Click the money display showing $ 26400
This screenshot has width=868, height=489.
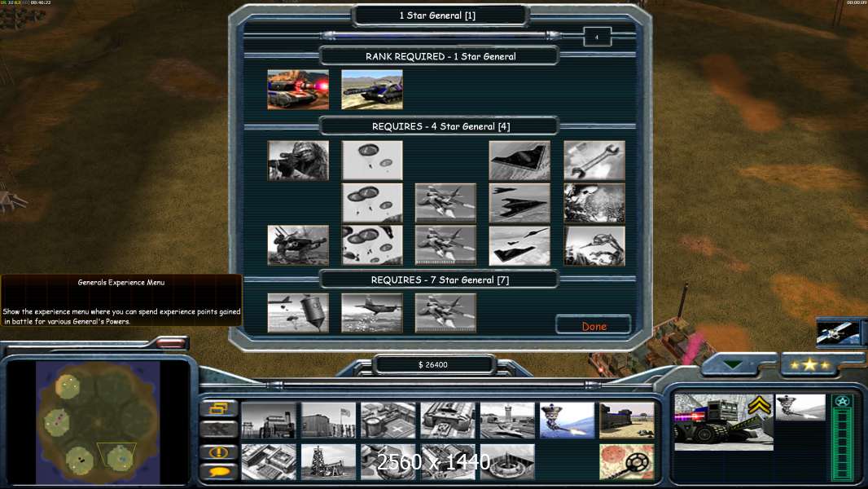433,364
